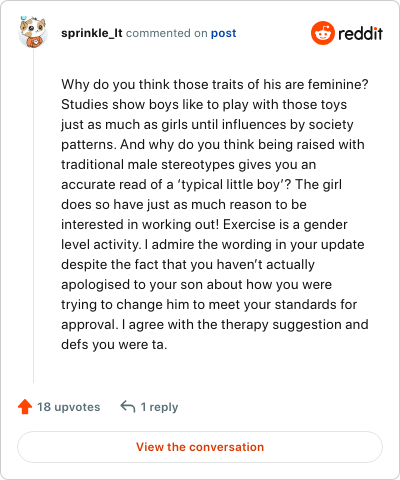Click sprinkle_It's cat avatar image
This screenshot has width=400, height=480.
tap(33, 32)
